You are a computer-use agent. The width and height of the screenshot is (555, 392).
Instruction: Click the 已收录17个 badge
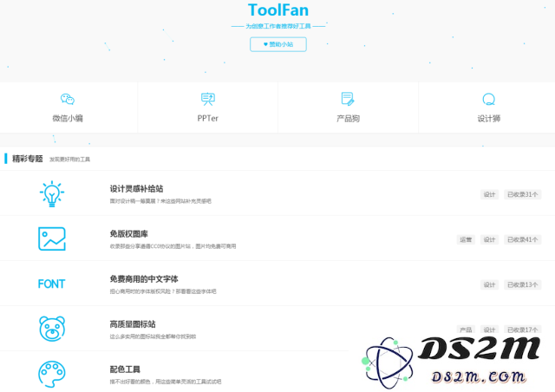coord(522,330)
